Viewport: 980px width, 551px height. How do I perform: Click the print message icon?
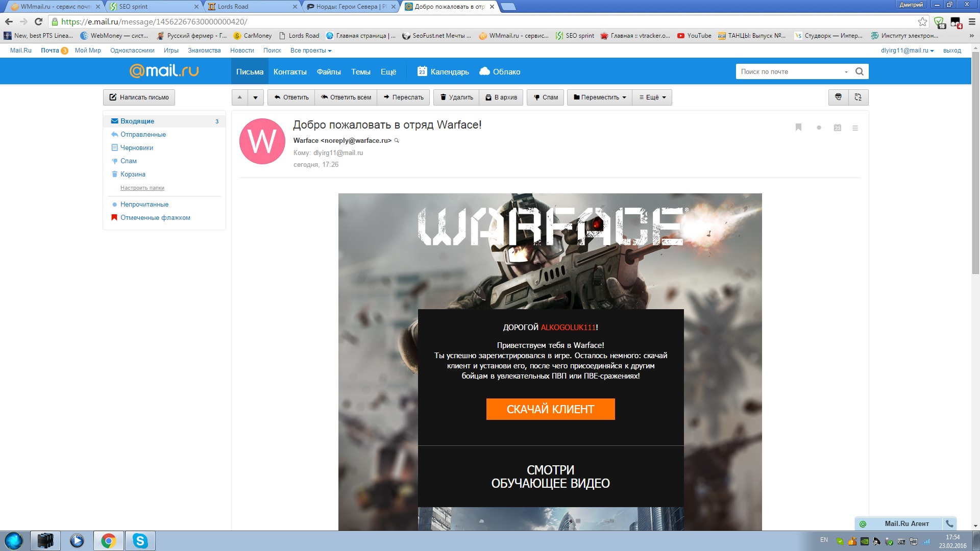[838, 97]
